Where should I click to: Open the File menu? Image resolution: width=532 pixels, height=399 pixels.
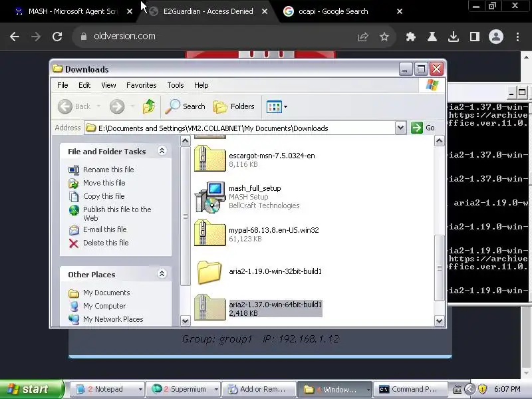[63, 85]
